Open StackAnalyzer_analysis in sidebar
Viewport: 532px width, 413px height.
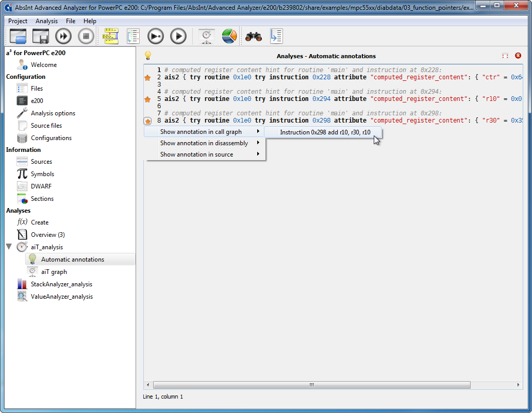coord(61,284)
